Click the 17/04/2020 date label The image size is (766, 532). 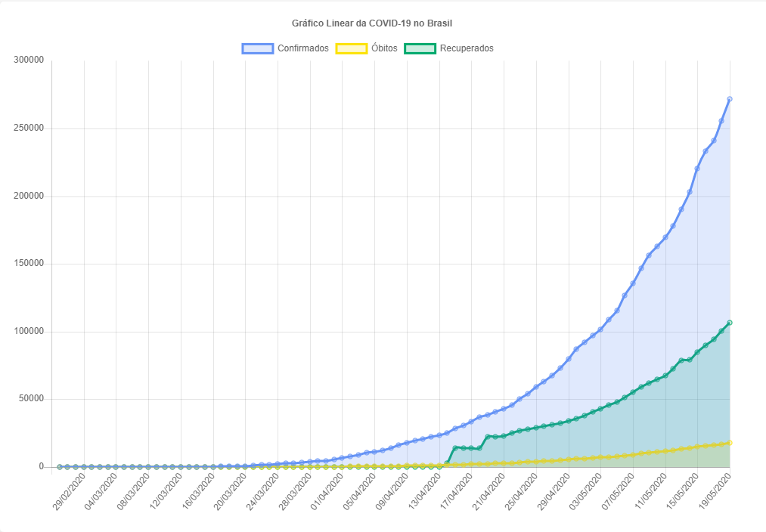[456, 491]
